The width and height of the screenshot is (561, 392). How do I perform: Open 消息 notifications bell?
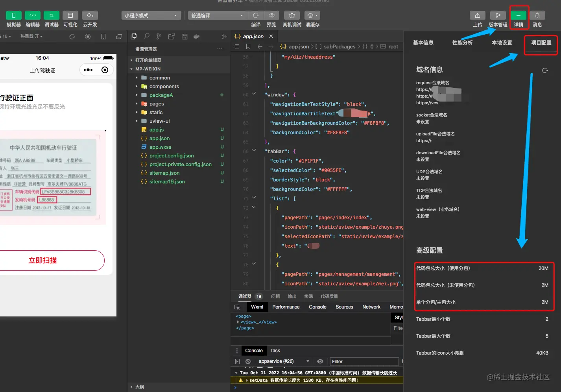point(537,15)
